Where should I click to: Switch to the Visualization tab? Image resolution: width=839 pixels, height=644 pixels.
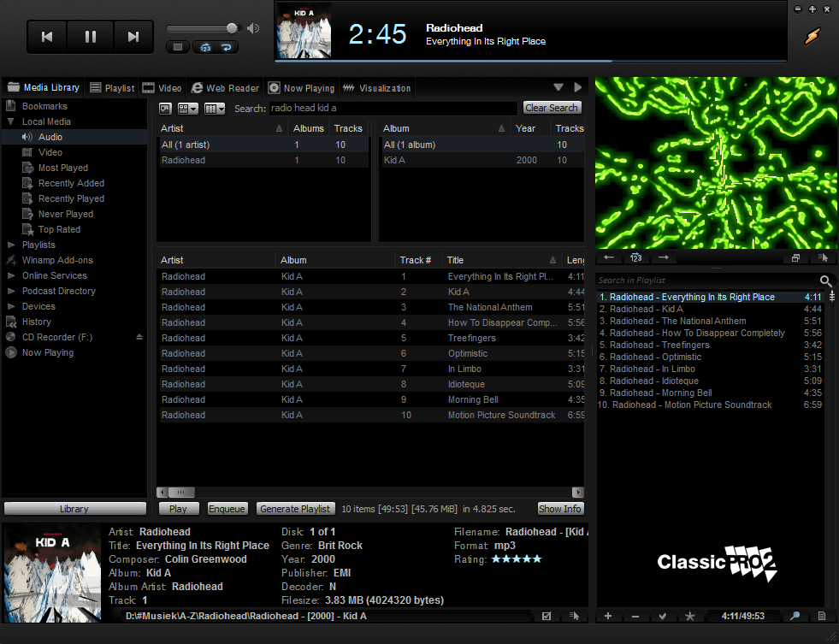[x=377, y=88]
